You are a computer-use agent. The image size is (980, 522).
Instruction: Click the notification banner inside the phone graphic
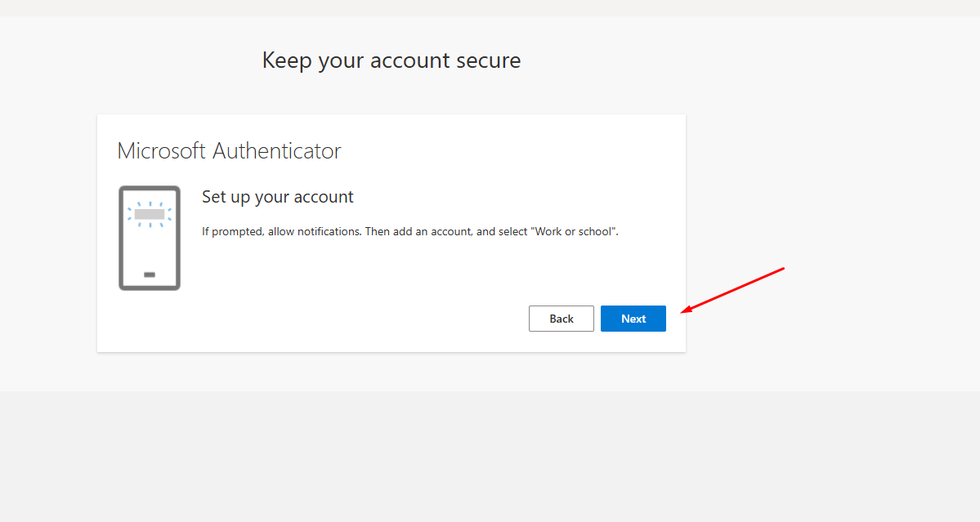pyautogui.click(x=150, y=214)
